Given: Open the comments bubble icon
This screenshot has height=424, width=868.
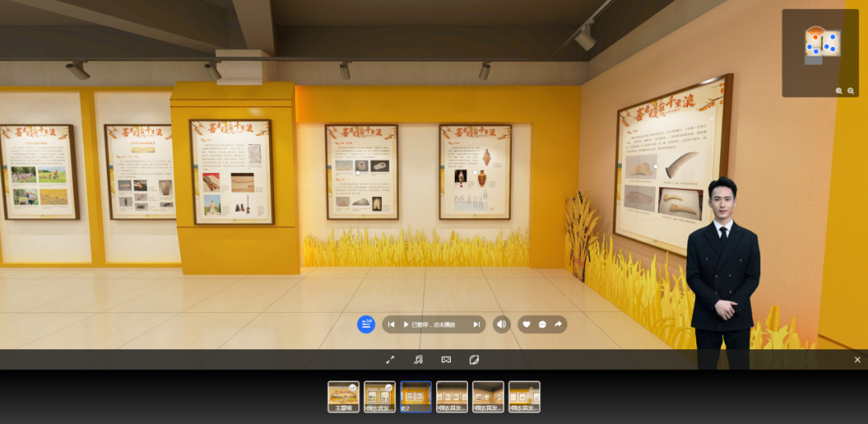Looking at the screenshot, I should pos(542,324).
